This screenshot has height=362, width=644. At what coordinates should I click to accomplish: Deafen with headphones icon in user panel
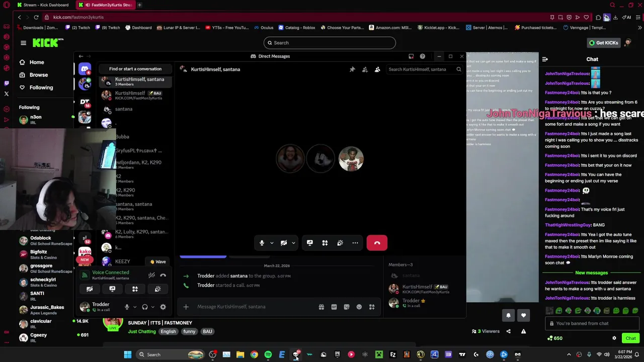coord(145,307)
